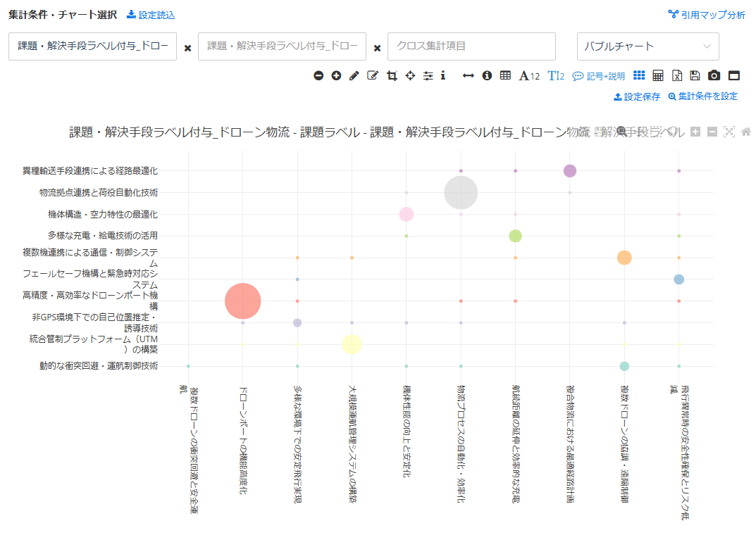
Task: Click the calculator icon in toolbar
Action: pyautogui.click(x=658, y=76)
